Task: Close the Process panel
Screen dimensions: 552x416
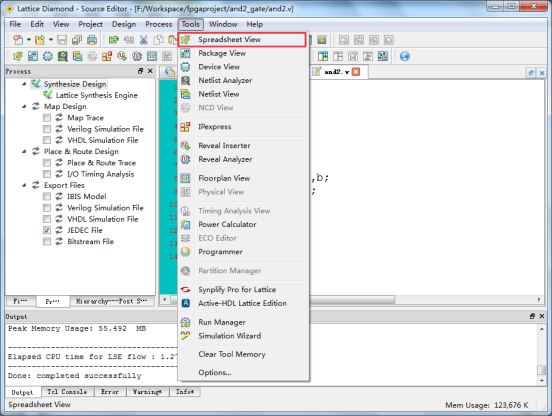Action: (x=150, y=71)
